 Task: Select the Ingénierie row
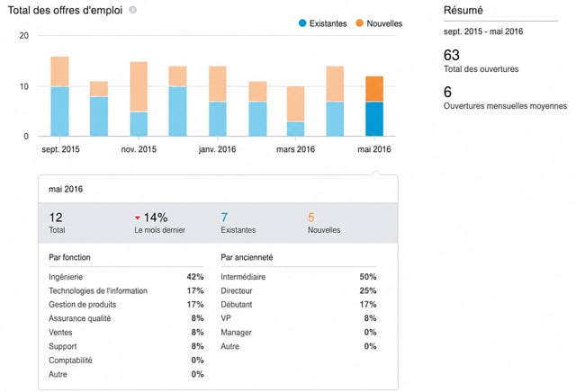coord(126,277)
